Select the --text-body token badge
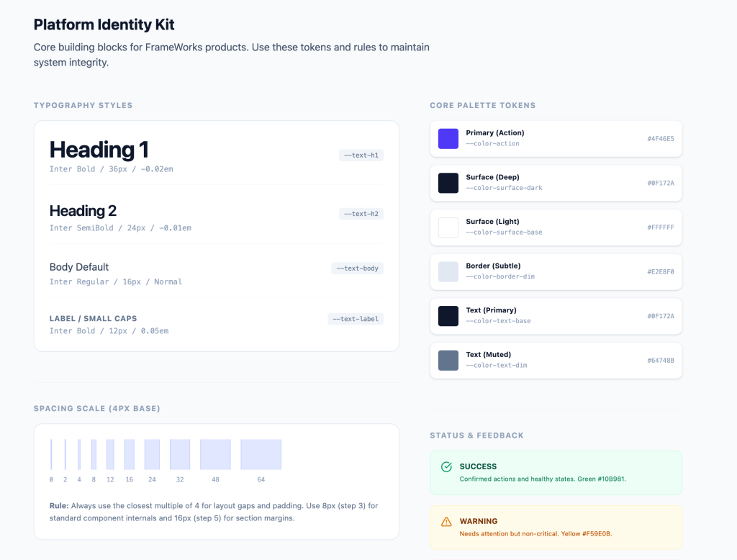Screen dimensions: 737x560 [358, 268]
